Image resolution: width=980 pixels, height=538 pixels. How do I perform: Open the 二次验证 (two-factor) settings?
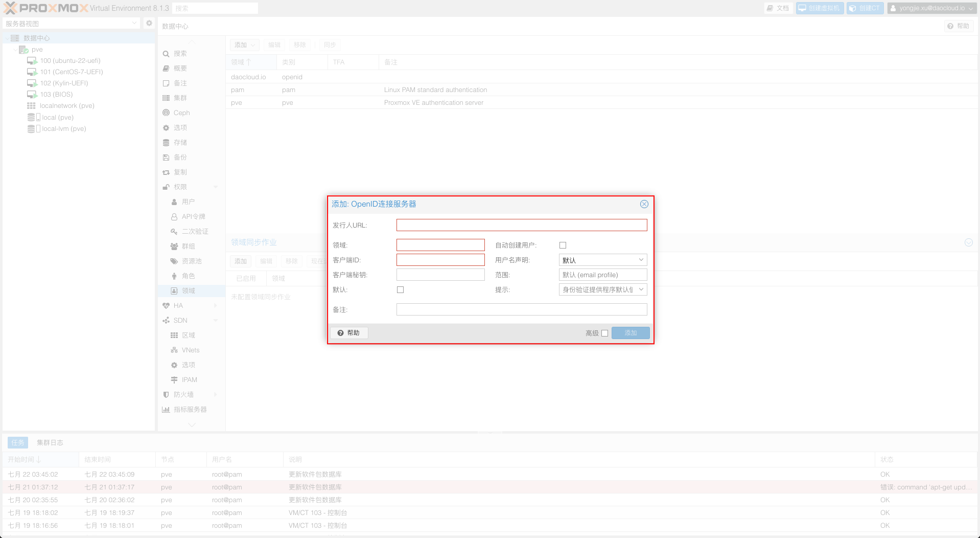195,231
